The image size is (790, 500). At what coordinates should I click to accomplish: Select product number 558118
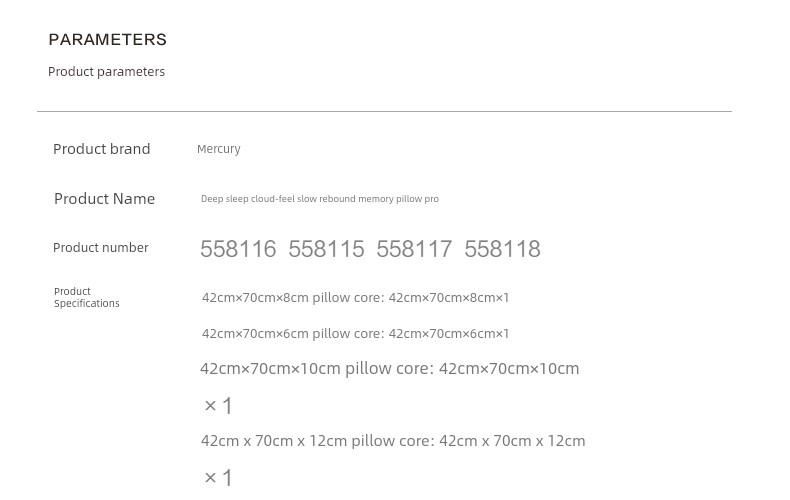click(x=502, y=249)
